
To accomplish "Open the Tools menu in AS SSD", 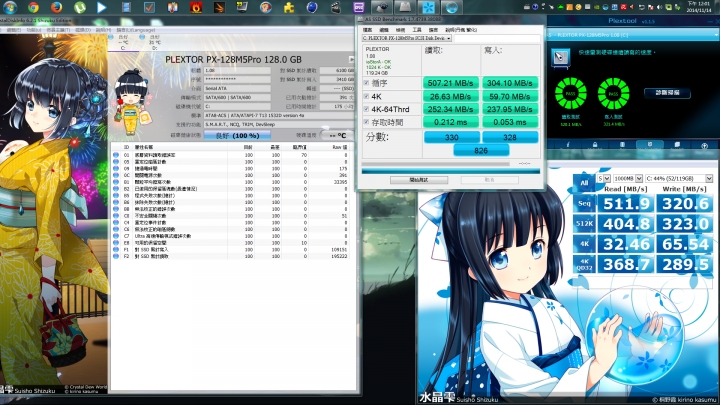I will pos(416,30).
